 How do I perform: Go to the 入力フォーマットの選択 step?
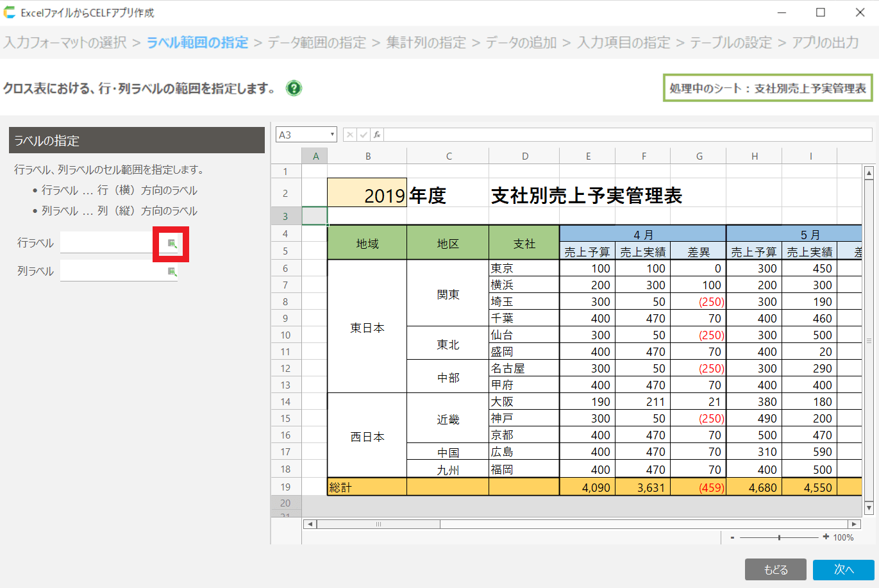tap(65, 43)
